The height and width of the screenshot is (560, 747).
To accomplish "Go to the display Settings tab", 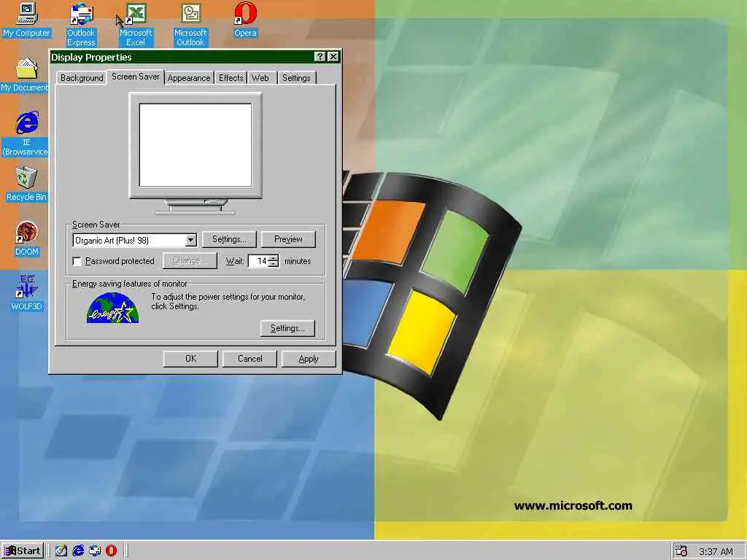I will (296, 77).
